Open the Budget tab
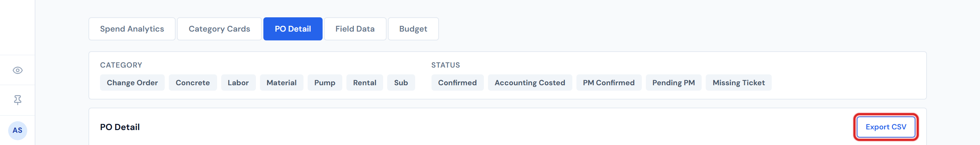 413,29
